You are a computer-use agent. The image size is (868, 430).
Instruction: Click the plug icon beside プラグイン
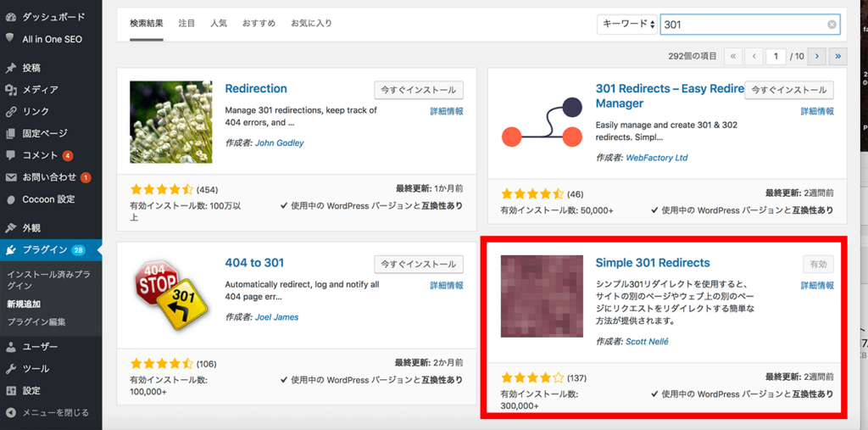[10, 250]
